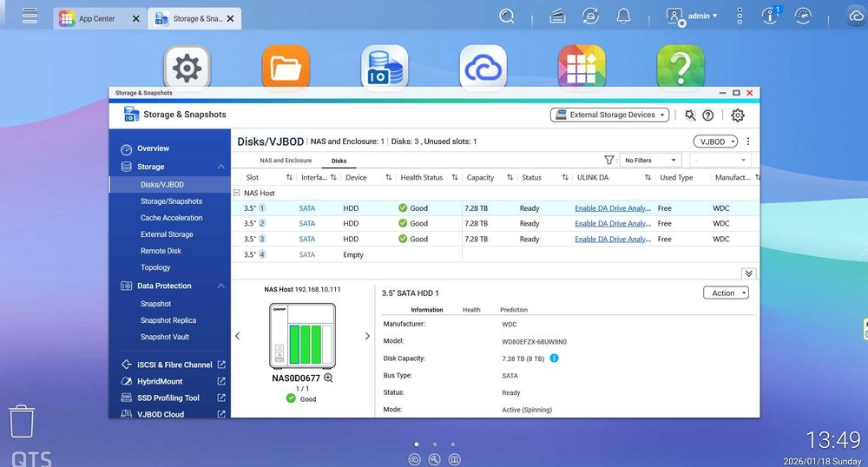
Task: Select the slot 4 Empty disk row
Action: (496, 254)
